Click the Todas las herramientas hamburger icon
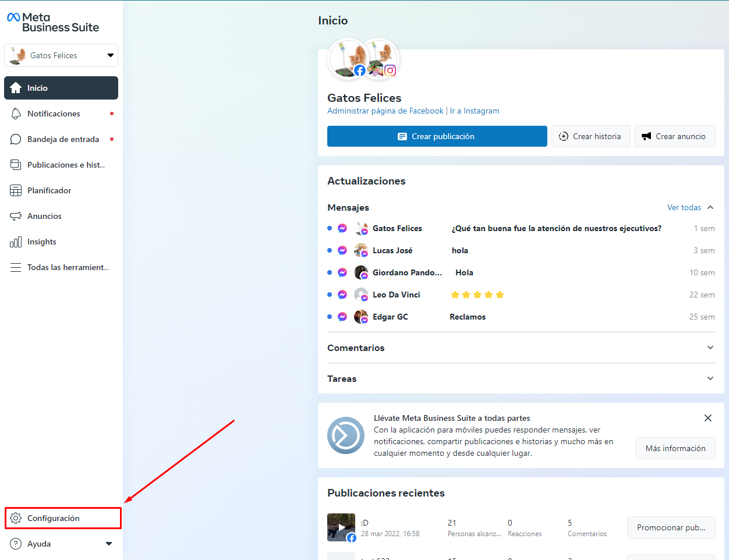The image size is (729, 560). [16, 267]
